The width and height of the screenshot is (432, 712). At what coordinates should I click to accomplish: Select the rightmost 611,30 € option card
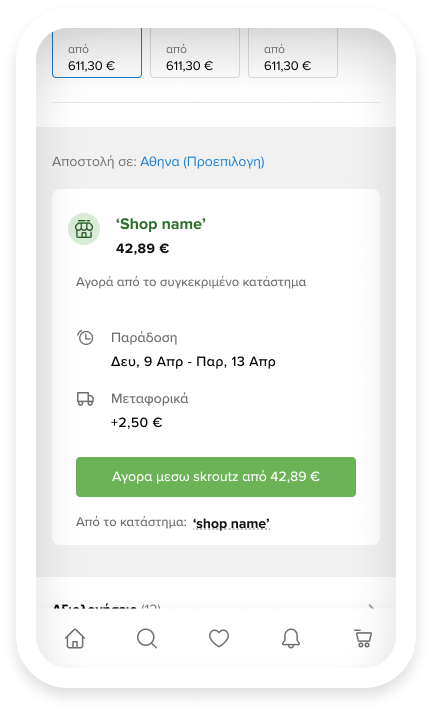(x=293, y=53)
